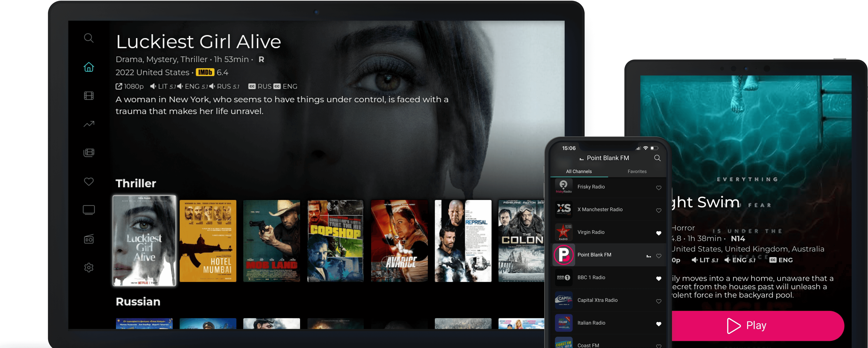Image resolution: width=868 pixels, height=348 pixels.
Task: Tap the Italian Radio channel logo
Action: pyautogui.click(x=564, y=323)
